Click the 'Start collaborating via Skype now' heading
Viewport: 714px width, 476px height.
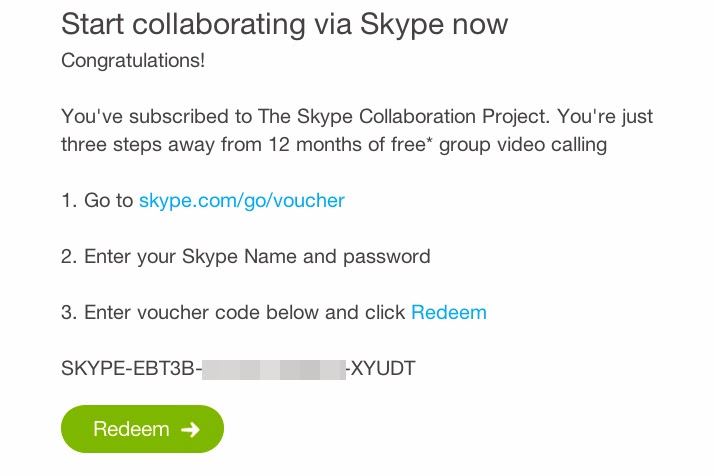(284, 23)
